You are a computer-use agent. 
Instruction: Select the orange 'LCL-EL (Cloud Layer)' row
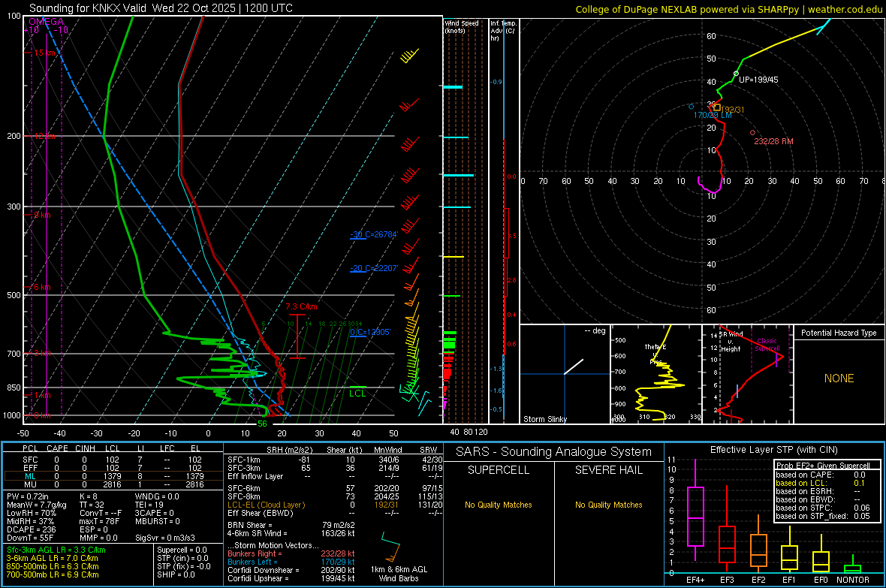(335, 505)
